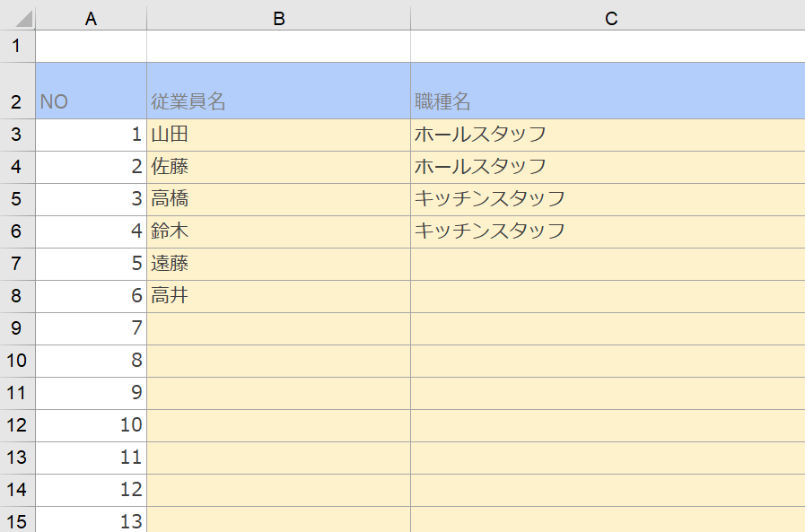Click empty 職種名 cell in NO 12 row
The height and width of the screenshot is (532, 805).
(x=608, y=491)
